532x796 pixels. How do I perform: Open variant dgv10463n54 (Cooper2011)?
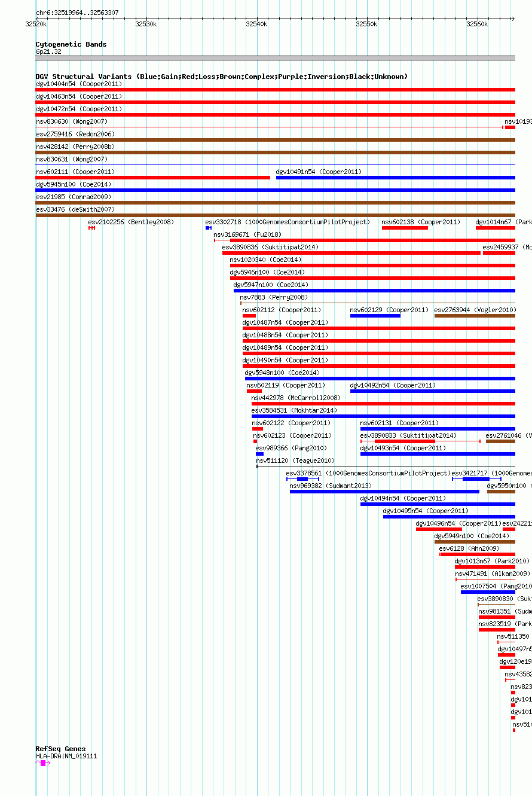coord(276,102)
